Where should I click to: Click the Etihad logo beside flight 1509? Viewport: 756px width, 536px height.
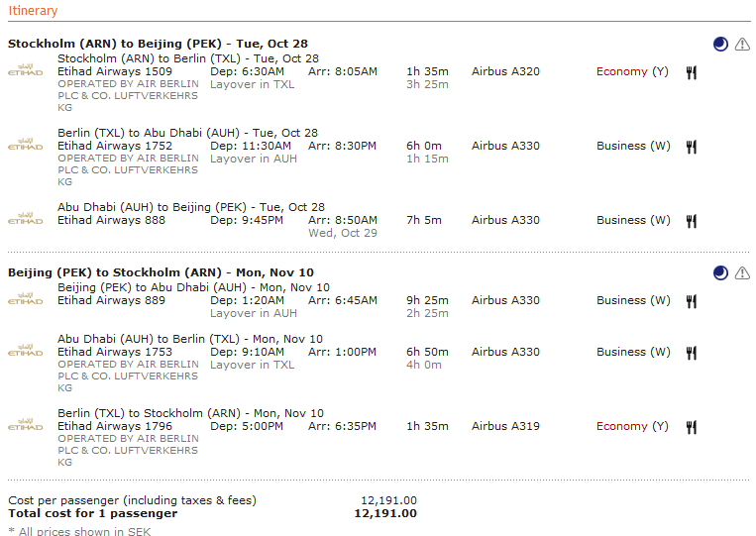click(x=26, y=70)
